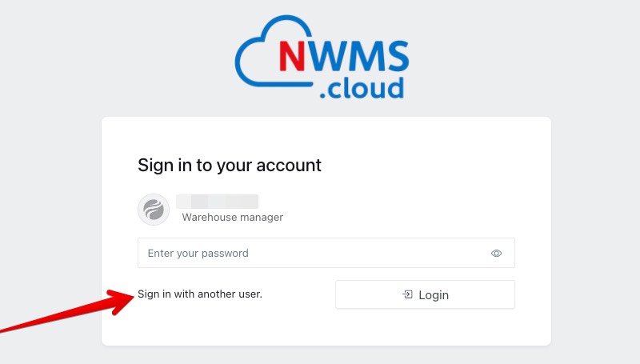Click the 'Enter your password' placeholder text
This screenshot has height=364, width=640.
(x=198, y=254)
